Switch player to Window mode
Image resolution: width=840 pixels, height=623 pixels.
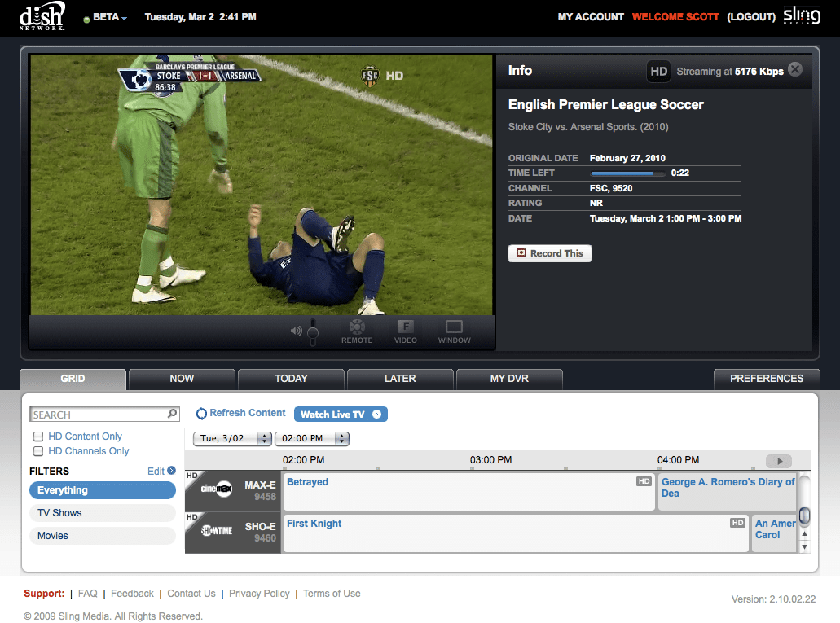point(455,331)
